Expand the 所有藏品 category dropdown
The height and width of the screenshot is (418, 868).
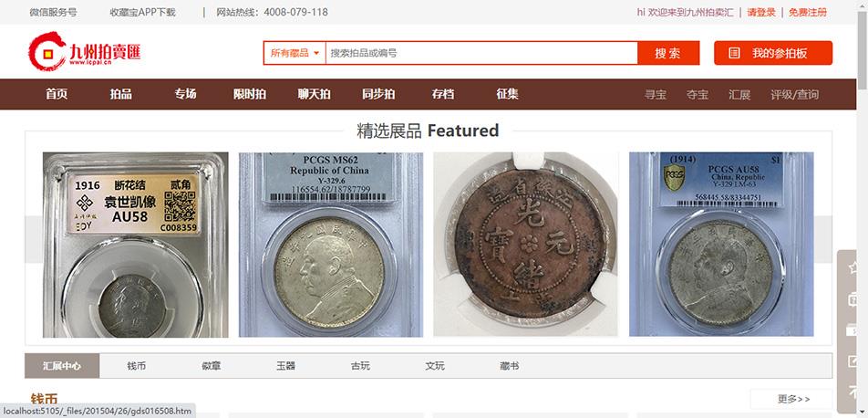pyautogui.click(x=294, y=53)
